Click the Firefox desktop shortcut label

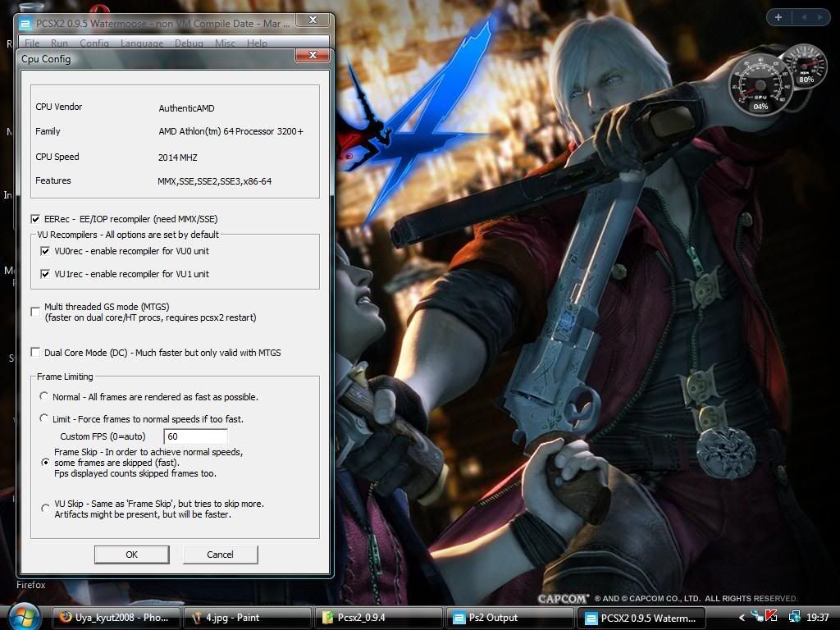click(31, 585)
